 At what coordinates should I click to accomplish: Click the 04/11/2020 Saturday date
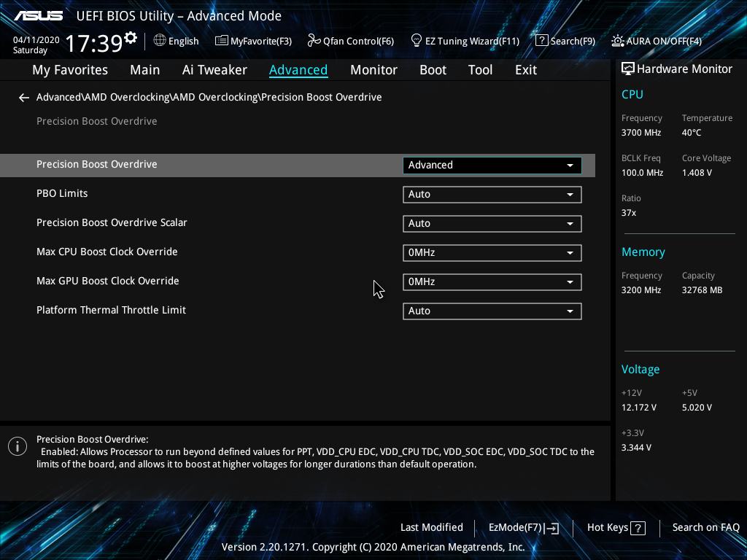pos(36,45)
